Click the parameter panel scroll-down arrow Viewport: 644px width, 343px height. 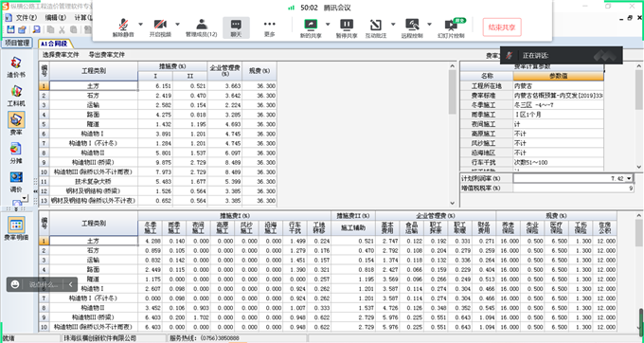click(x=638, y=167)
